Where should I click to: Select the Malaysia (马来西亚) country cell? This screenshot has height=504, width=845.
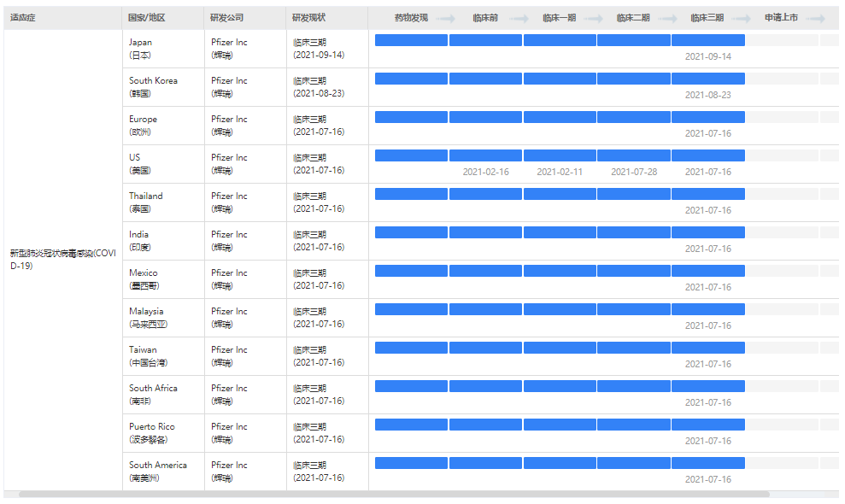point(163,318)
